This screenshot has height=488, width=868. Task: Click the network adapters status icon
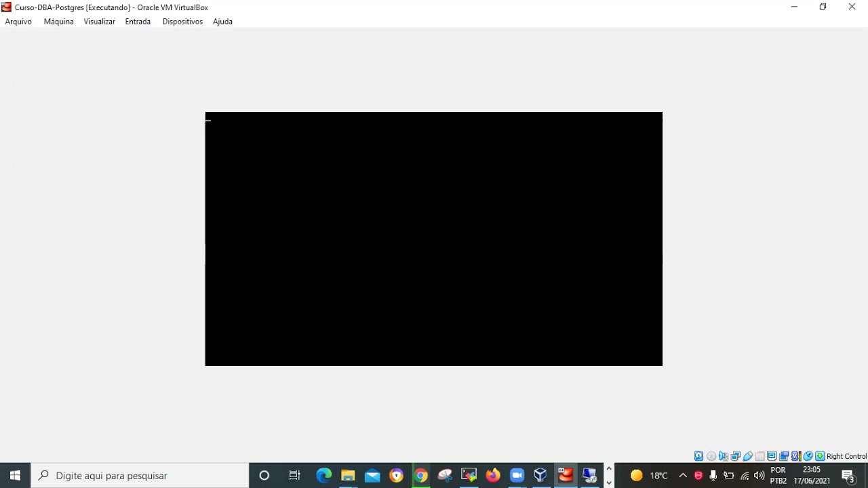(x=736, y=456)
